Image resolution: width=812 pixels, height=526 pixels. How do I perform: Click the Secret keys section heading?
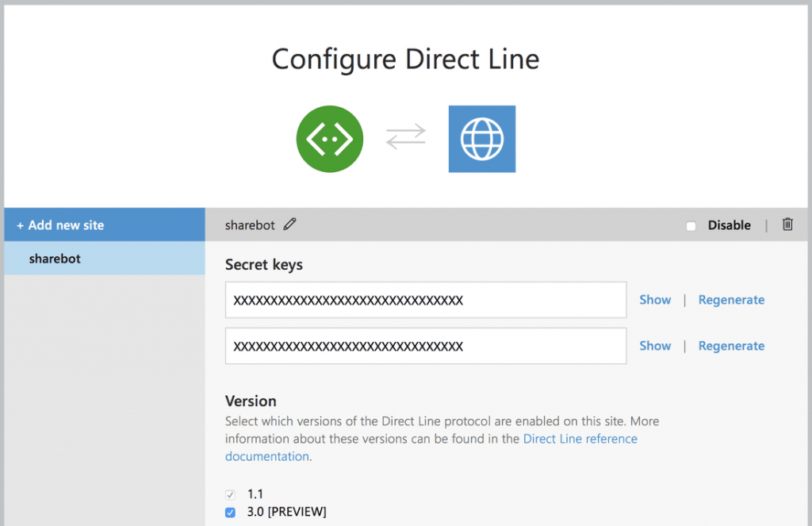[x=262, y=264]
